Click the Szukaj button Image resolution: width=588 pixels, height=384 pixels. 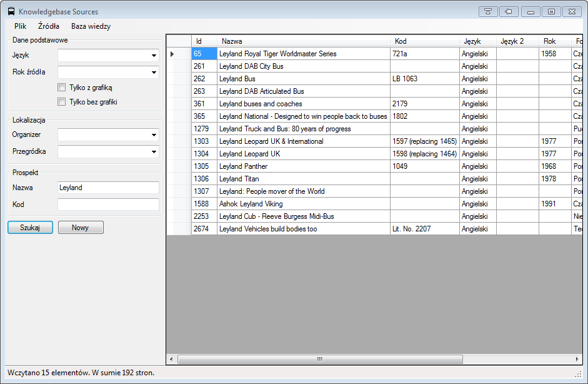(x=30, y=228)
